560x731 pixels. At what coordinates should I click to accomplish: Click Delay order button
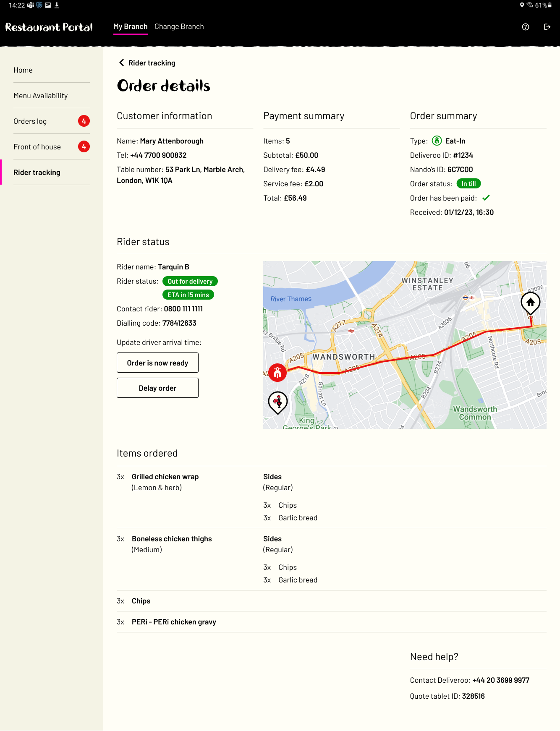tap(157, 388)
